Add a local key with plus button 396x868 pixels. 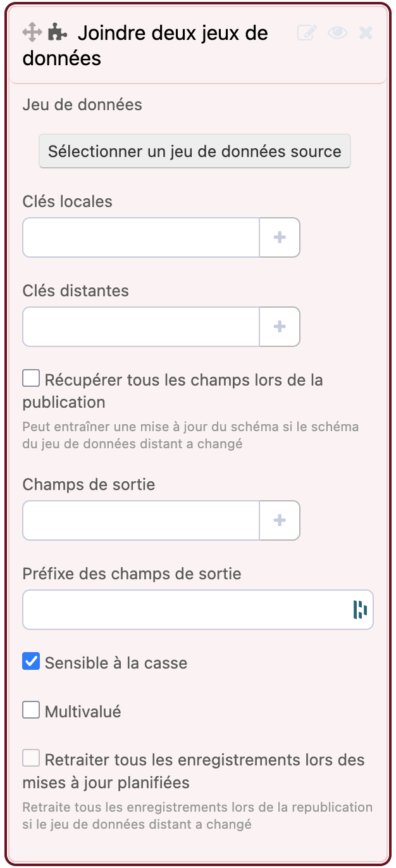(x=280, y=237)
